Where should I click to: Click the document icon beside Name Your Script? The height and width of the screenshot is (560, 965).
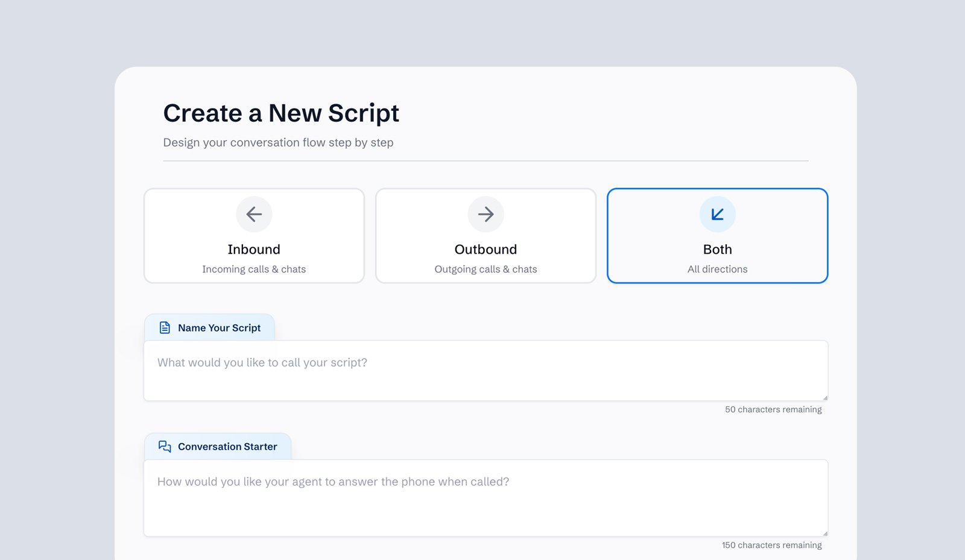coord(165,327)
